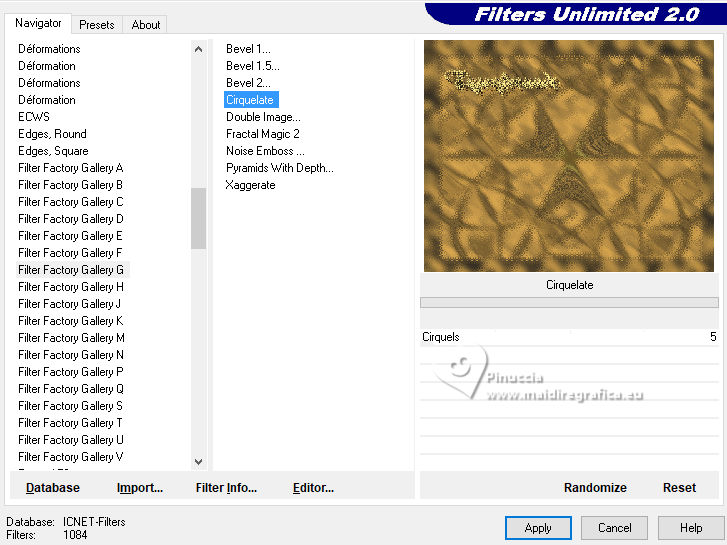Screen dimensions: 727x545
Task: Select Filter Factory Gallery Q
Action: pyautogui.click(x=70, y=389)
